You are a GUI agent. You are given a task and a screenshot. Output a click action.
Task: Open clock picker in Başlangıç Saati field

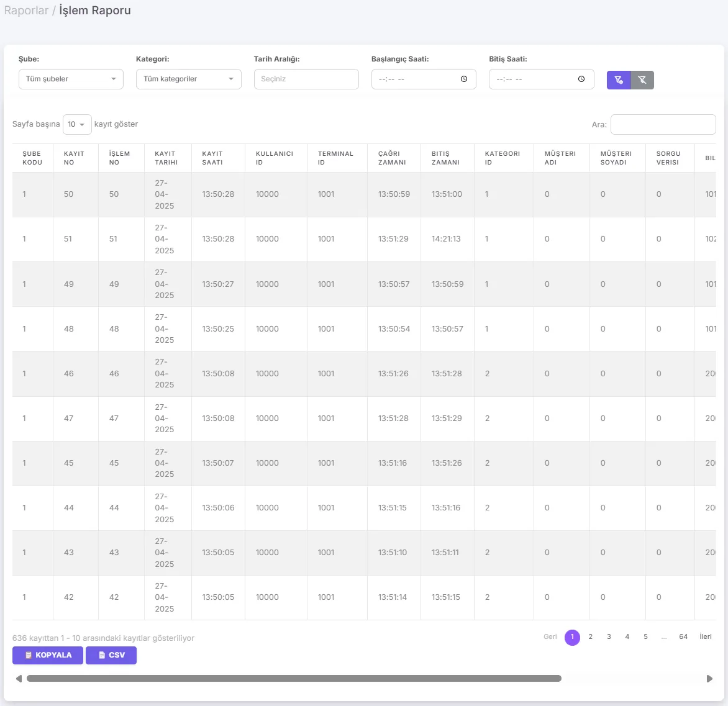pyautogui.click(x=464, y=79)
